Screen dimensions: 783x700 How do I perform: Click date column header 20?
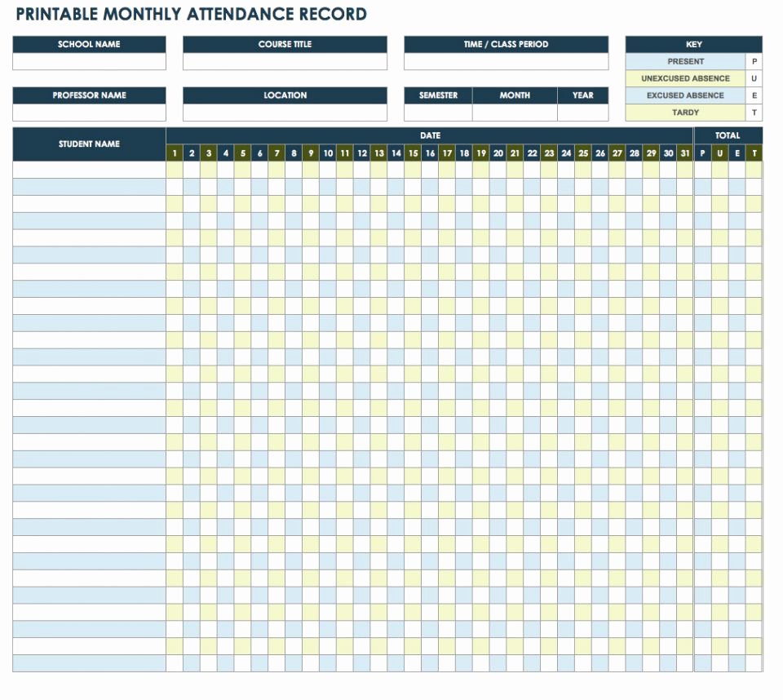click(x=498, y=153)
